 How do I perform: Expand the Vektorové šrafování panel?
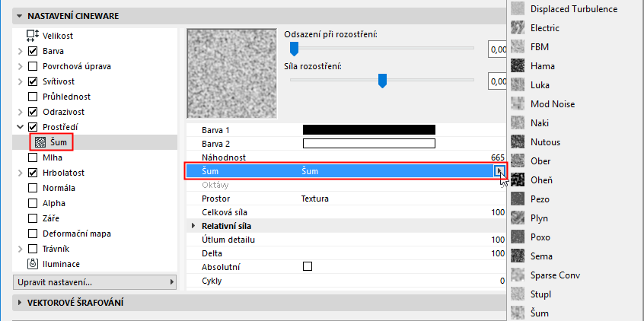point(19,303)
